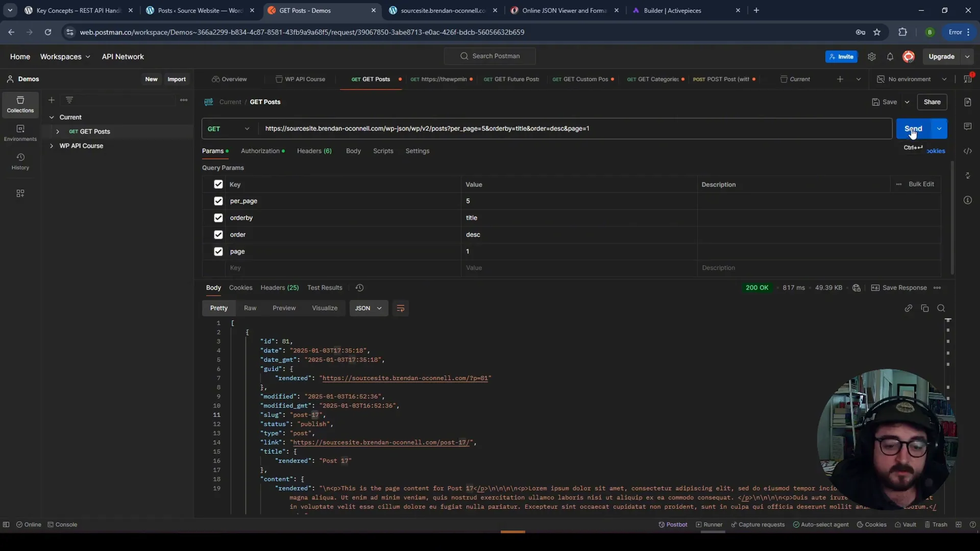Collapse the Current collection
Viewport: 980px width, 551px height.
52,117
